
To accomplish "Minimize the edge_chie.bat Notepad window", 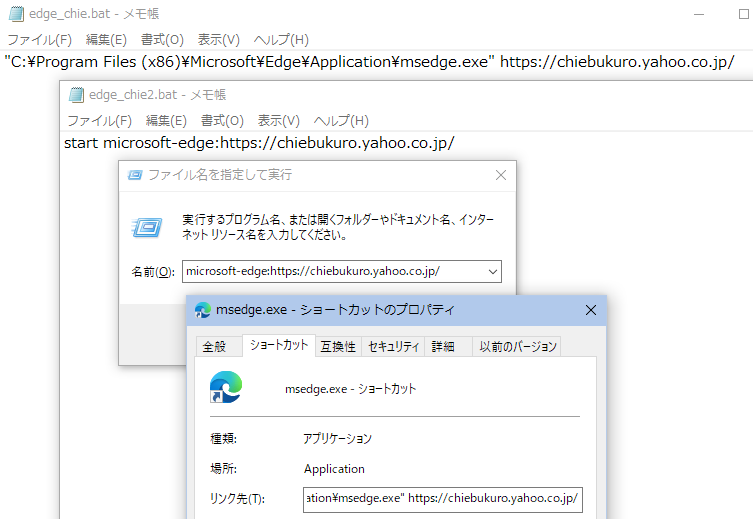I will tap(699, 14).
